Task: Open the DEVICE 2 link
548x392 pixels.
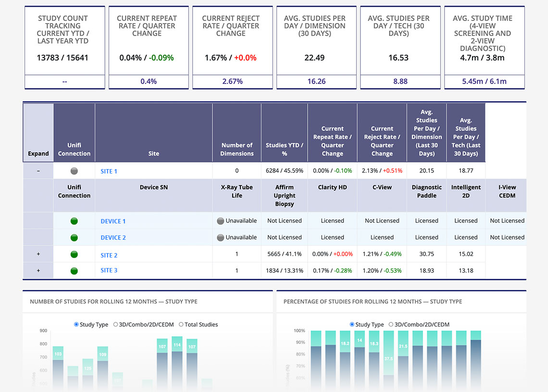Action: tap(113, 238)
